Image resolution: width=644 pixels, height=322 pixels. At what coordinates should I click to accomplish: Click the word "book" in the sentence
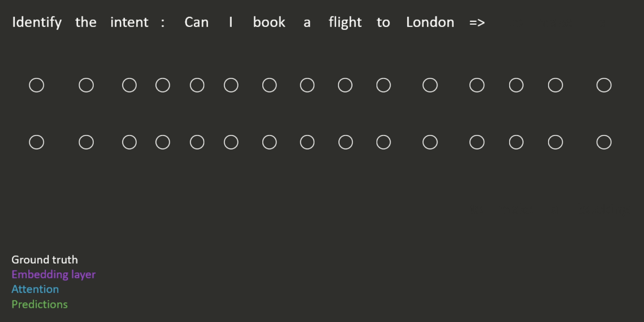click(269, 22)
